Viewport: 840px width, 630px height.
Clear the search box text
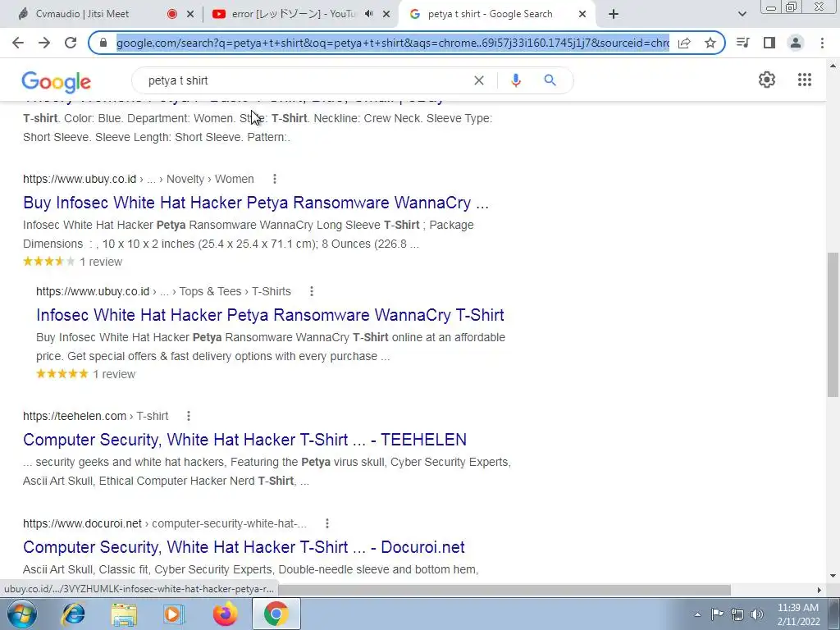479,80
